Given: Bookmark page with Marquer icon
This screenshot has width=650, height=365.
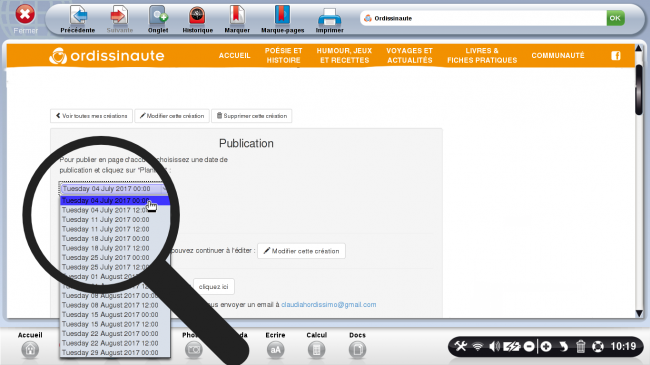Looking at the screenshot, I should click(237, 15).
